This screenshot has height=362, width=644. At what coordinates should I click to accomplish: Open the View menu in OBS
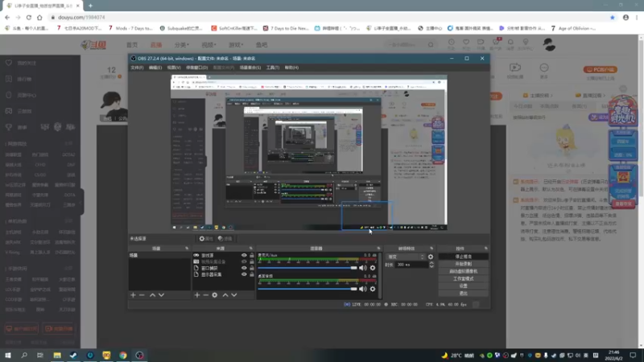(x=174, y=68)
